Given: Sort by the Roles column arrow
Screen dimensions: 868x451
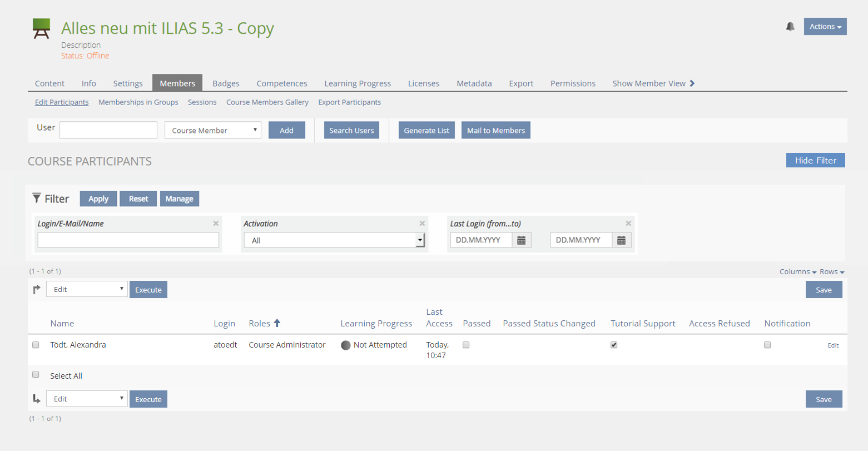Looking at the screenshot, I should coord(277,323).
